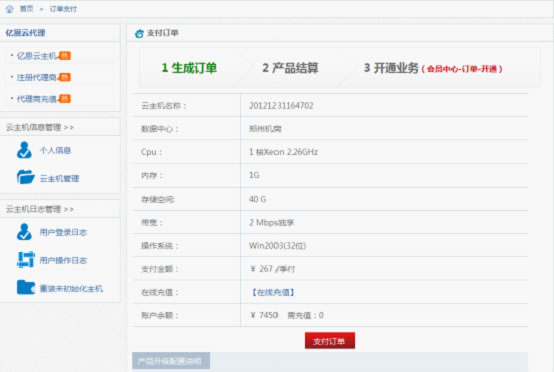This screenshot has width=554, height=372.
Task: Click 订单支付 breadcrumb text
Action: [x=63, y=9]
